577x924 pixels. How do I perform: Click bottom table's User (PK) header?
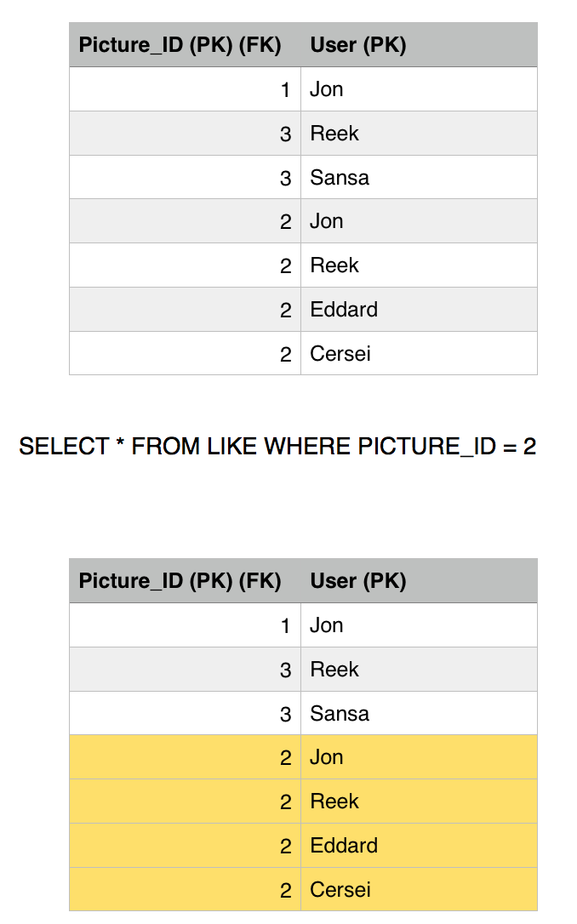[x=357, y=581]
